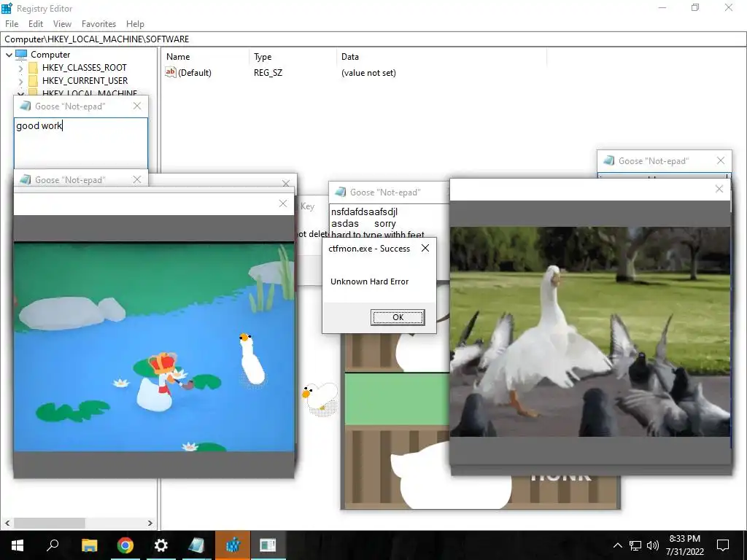Open the Action Center notifications icon
The image size is (747, 560).
[723, 545]
